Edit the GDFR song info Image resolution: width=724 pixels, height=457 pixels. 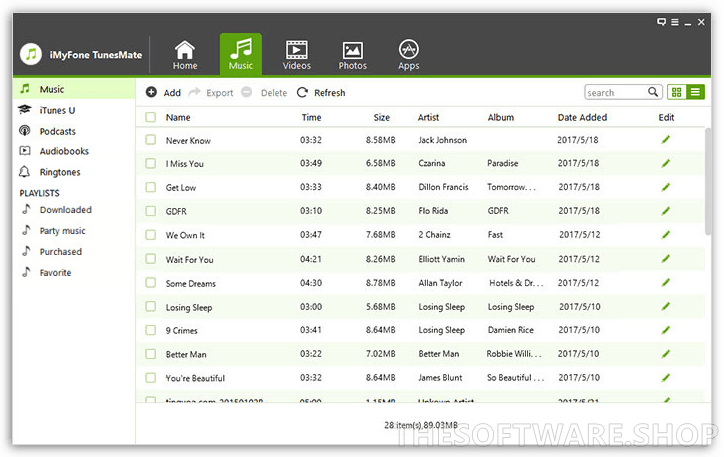click(x=666, y=211)
